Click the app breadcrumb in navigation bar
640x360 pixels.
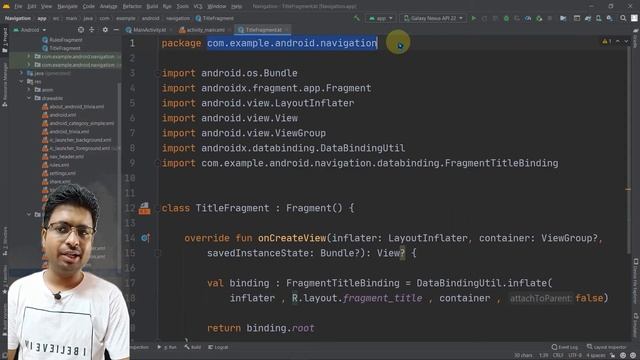coord(42,18)
